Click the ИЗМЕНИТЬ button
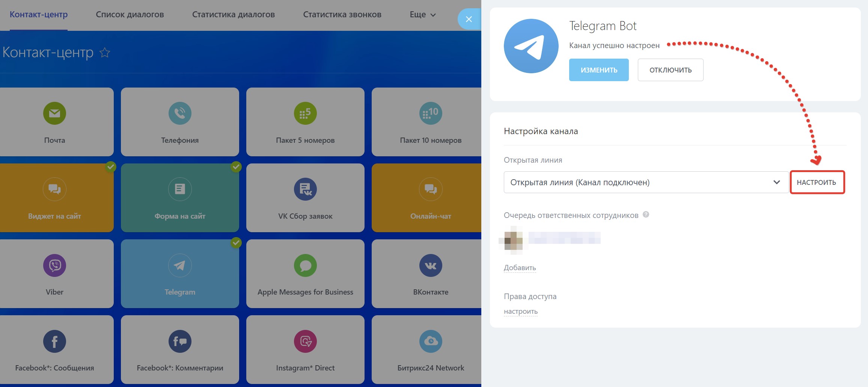The height and width of the screenshot is (387, 868). 599,70
